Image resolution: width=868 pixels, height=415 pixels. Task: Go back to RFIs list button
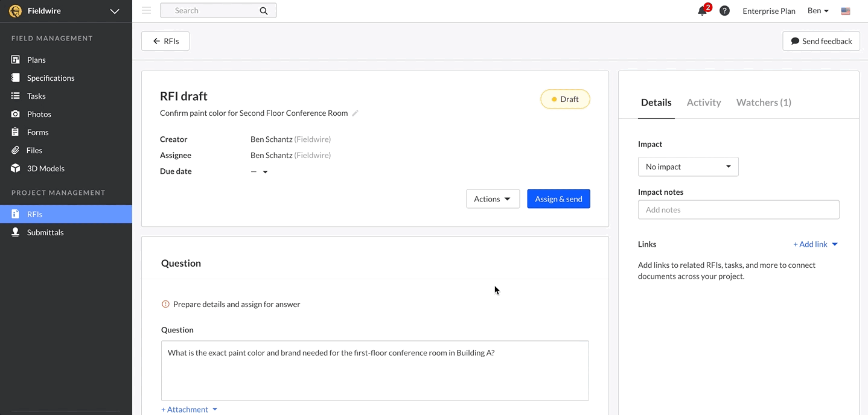[x=165, y=41]
